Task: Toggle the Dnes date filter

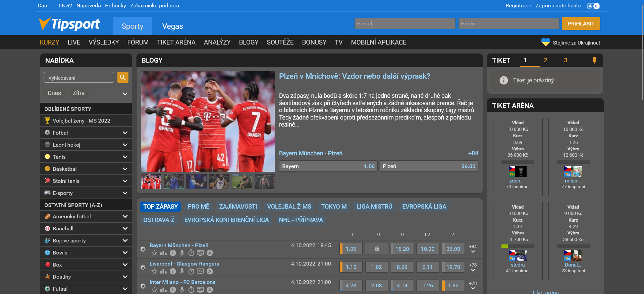Action: pos(54,93)
